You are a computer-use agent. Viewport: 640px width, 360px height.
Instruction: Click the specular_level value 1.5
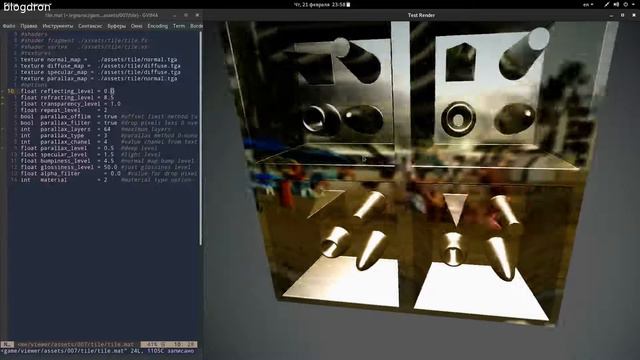(109, 154)
